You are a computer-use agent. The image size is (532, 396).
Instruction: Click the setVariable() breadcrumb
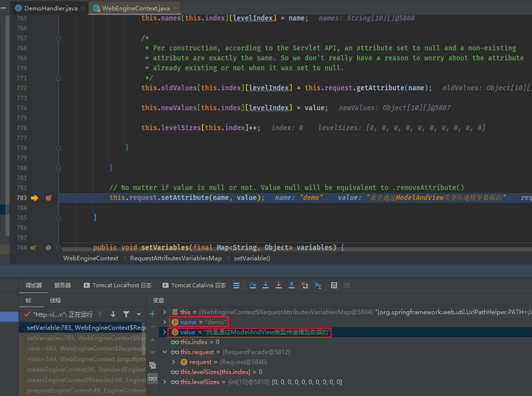tap(252, 258)
